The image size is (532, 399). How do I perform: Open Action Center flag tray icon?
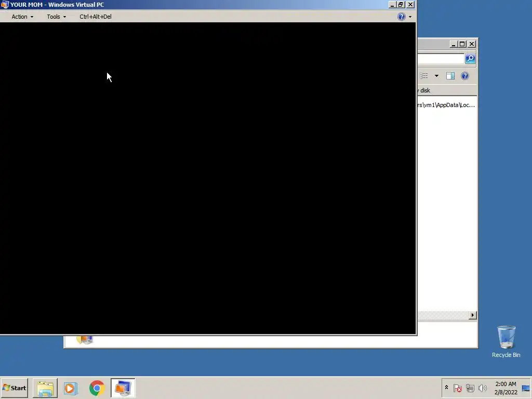pos(457,388)
